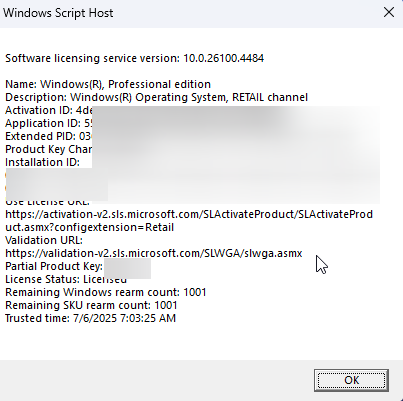403x401 pixels.
Task: Click the Remaining Windows rearm count line
Action: point(106,292)
